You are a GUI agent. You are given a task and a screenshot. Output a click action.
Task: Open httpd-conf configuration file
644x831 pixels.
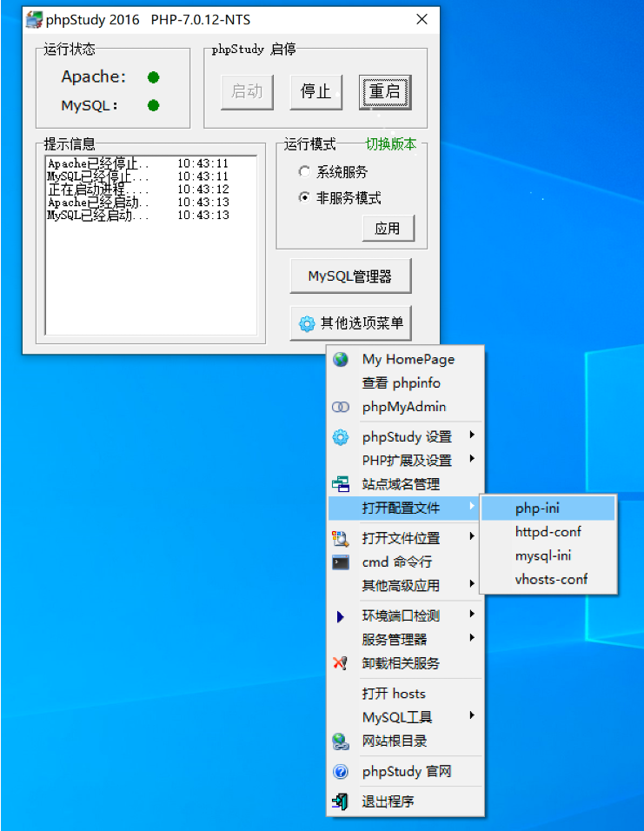pyautogui.click(x=548, y=532)
